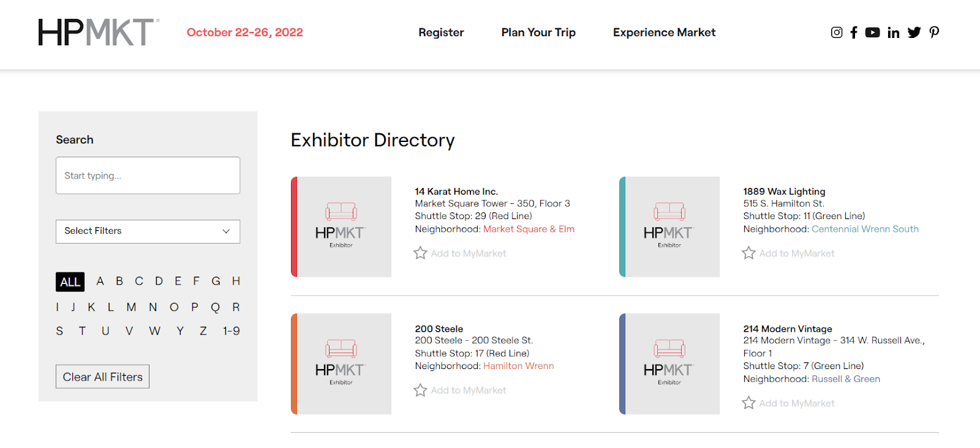Open the HPMKT Instagram page

(837, 32)
